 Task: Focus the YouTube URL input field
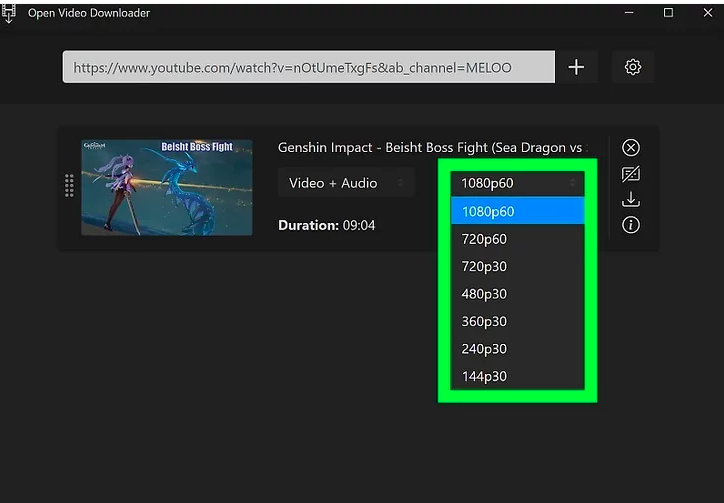coord(308,67)
